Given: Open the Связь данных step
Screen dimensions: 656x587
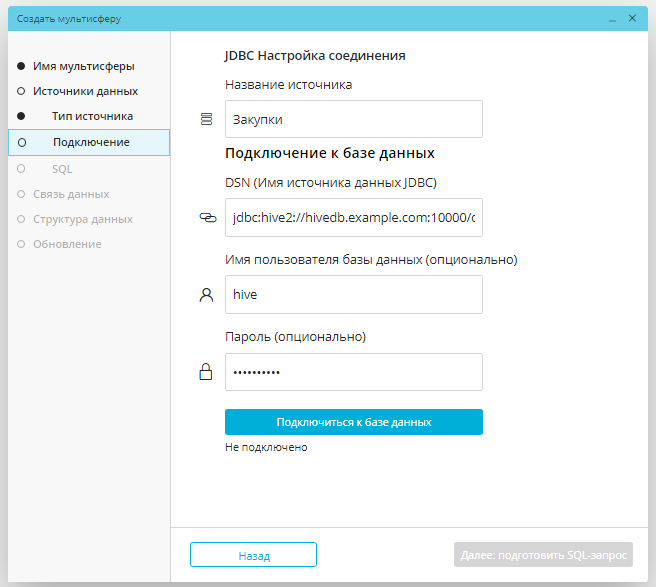Looking at the screenshot, I should tap(71, 194).
